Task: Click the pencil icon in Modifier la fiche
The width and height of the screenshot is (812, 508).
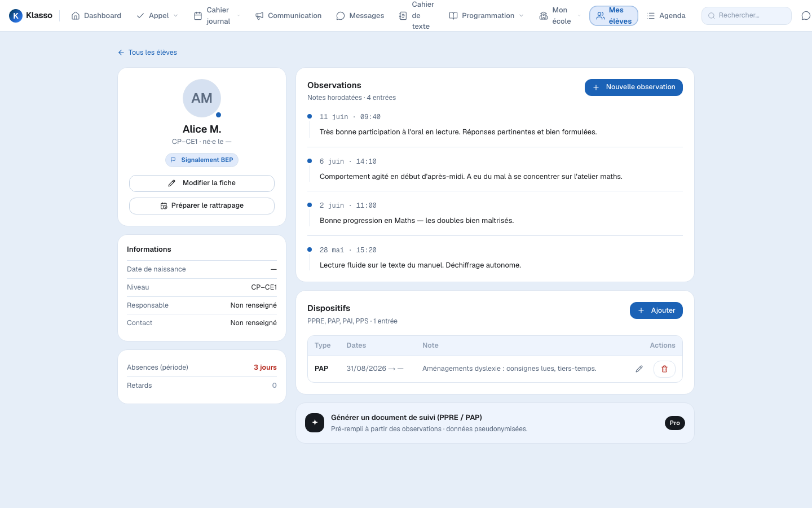Action: click(172, 183)
